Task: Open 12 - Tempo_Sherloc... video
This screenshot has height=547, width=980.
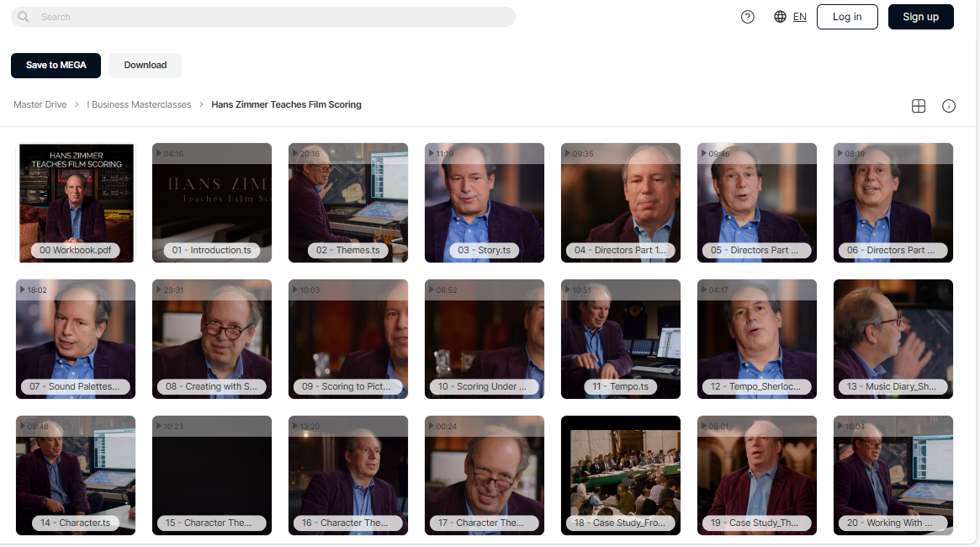Action: click(x=757, y=339)
